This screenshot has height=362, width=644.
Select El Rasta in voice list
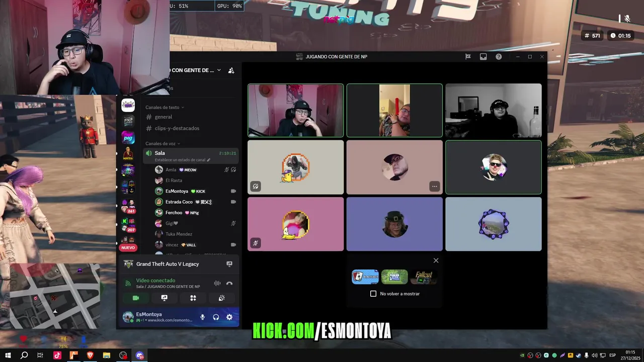(195, 180)
